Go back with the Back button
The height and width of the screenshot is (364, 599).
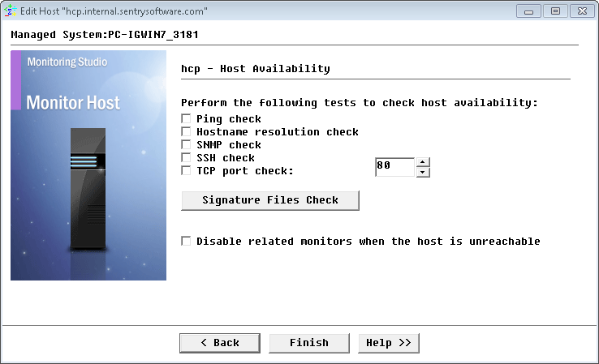(220, 343)
